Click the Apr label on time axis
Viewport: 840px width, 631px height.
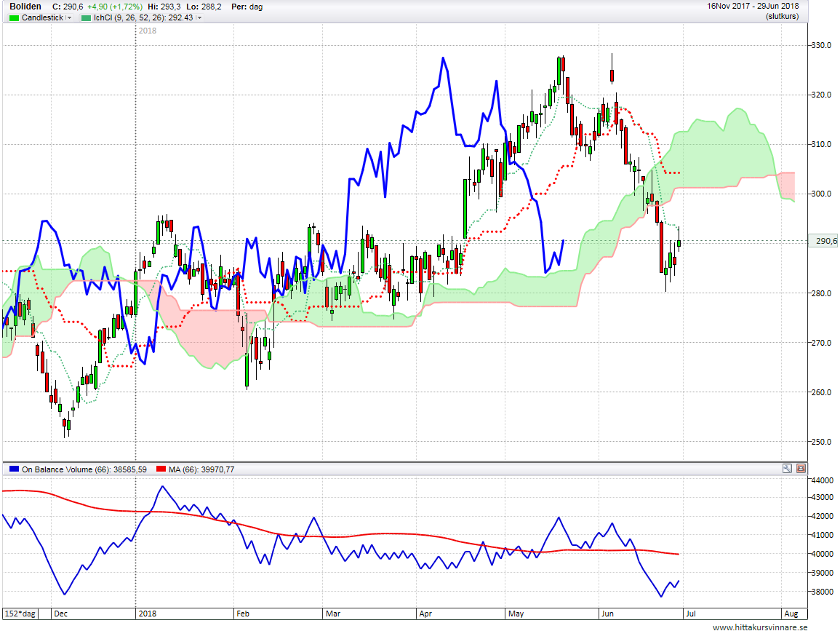pos(425,614)
